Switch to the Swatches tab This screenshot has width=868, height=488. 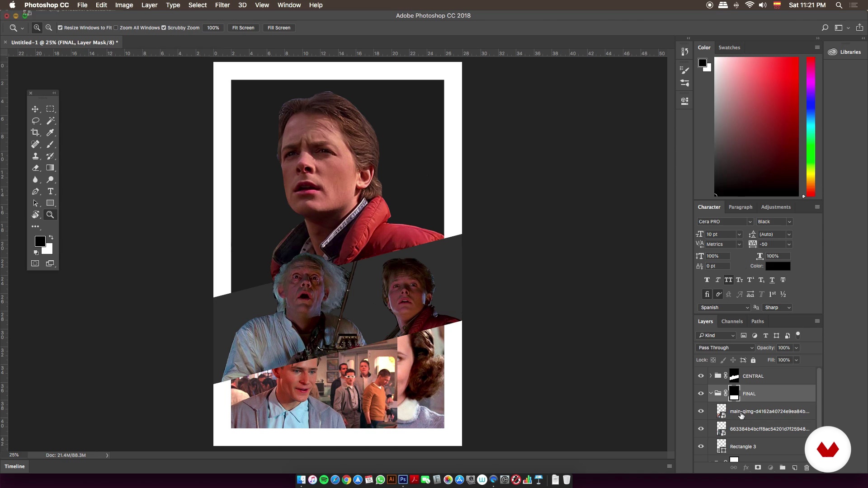pyautogui.click(x=729, y=47)
